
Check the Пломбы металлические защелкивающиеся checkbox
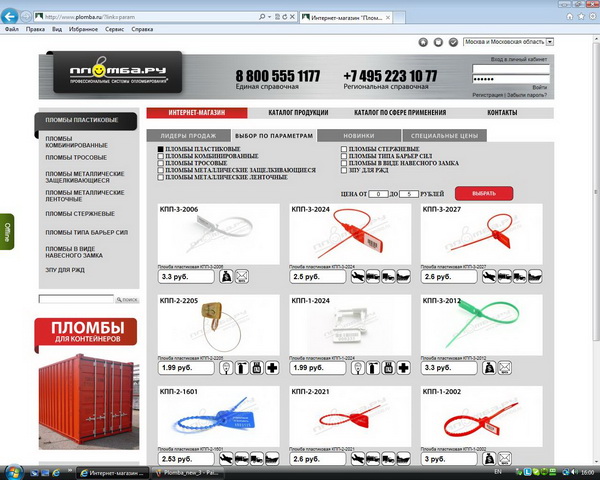[161, 170]
